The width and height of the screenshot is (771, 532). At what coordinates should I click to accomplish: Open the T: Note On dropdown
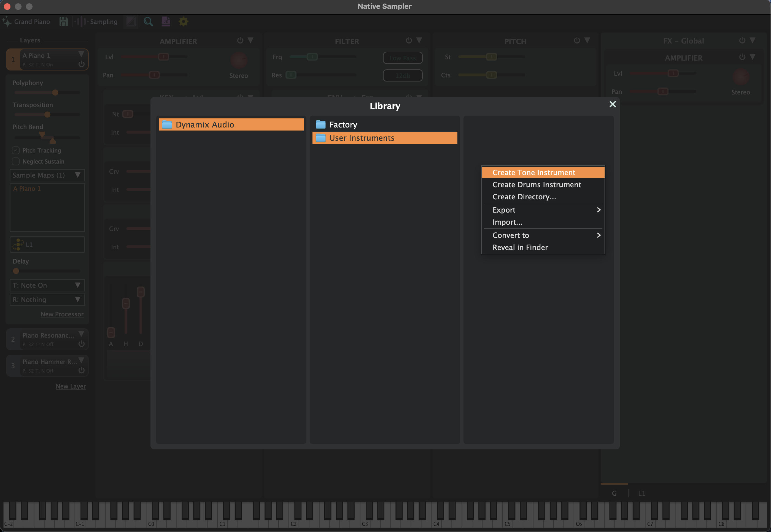pyautogui.click(x=47, y=285)
